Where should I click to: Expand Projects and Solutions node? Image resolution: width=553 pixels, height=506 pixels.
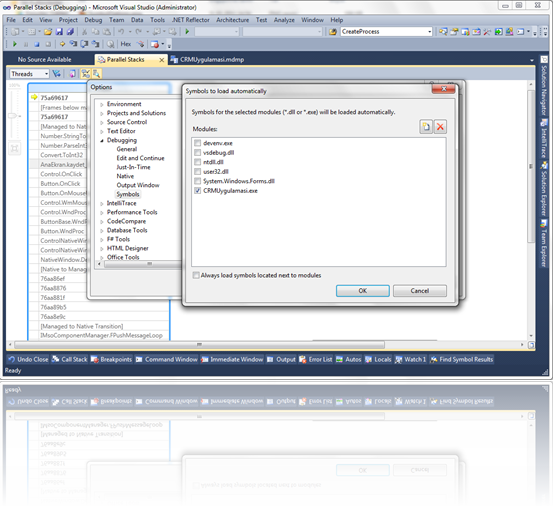click(102, 113)
